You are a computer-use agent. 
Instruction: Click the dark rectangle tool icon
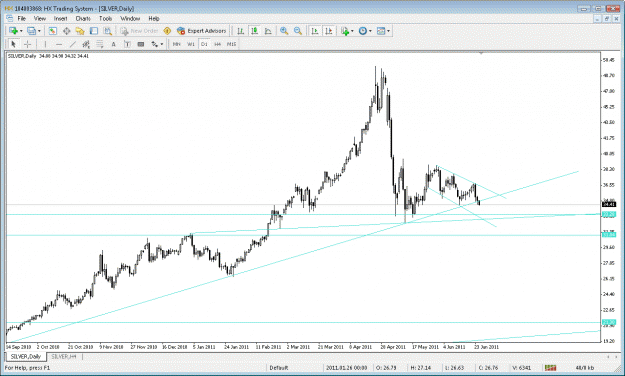coord(141,44)
